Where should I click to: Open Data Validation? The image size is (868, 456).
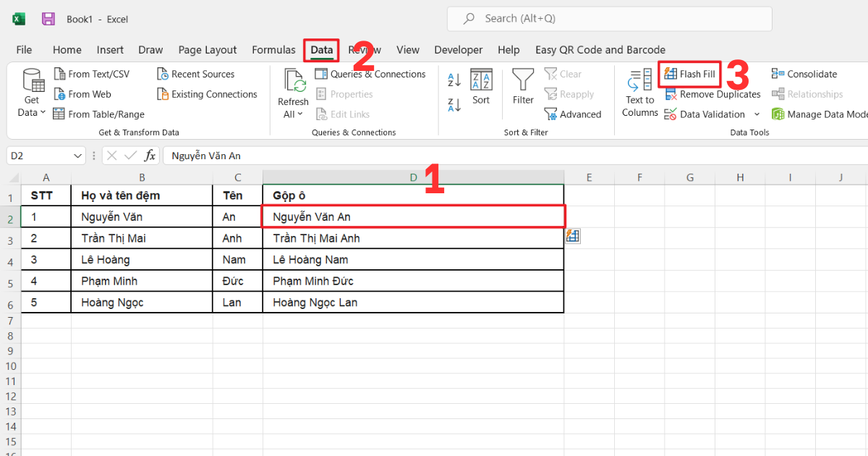coord(705,114)
